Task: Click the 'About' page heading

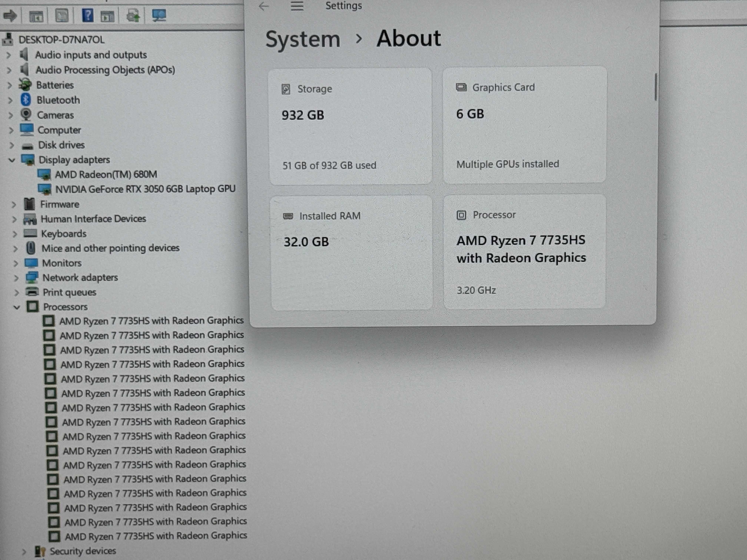Action: 409,39
